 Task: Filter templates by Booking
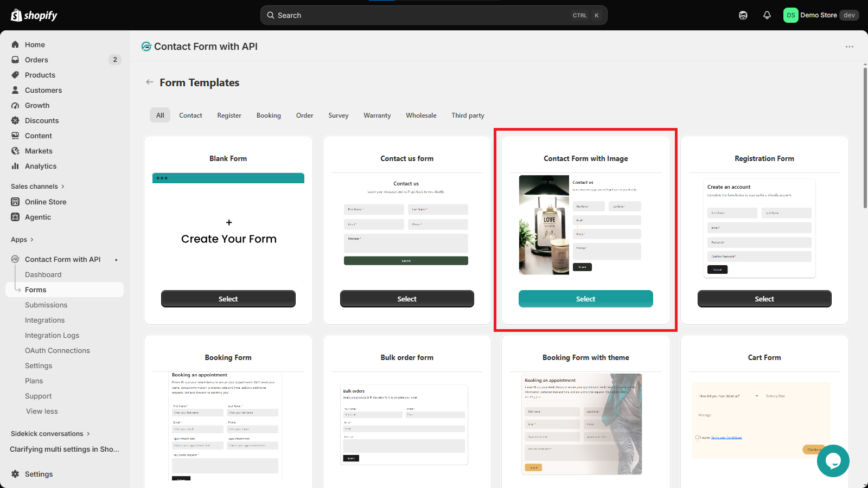point(269,115)
